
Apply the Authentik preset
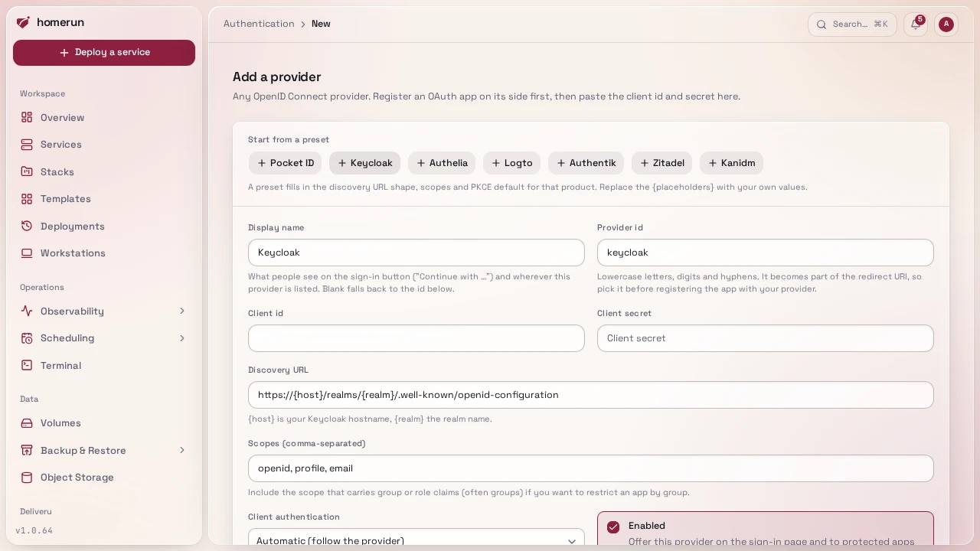coord(586,163)
